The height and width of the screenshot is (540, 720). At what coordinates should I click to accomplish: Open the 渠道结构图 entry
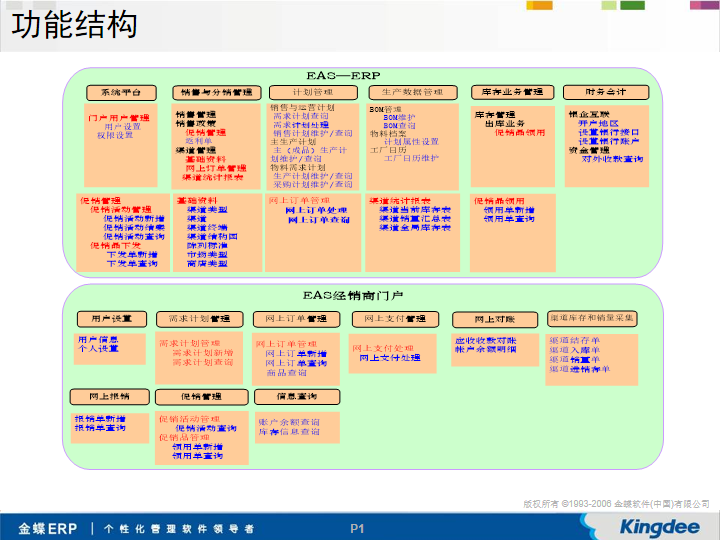213,236
